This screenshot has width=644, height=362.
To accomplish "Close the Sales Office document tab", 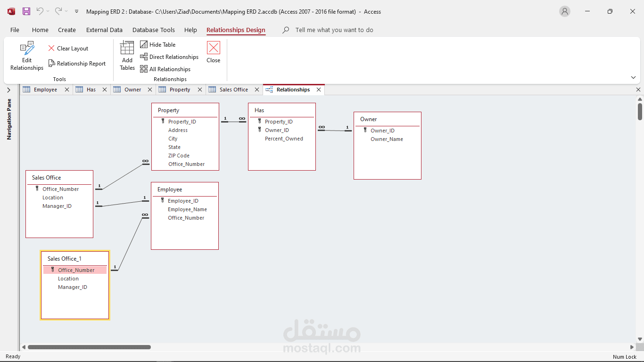I will click(257, 90).
